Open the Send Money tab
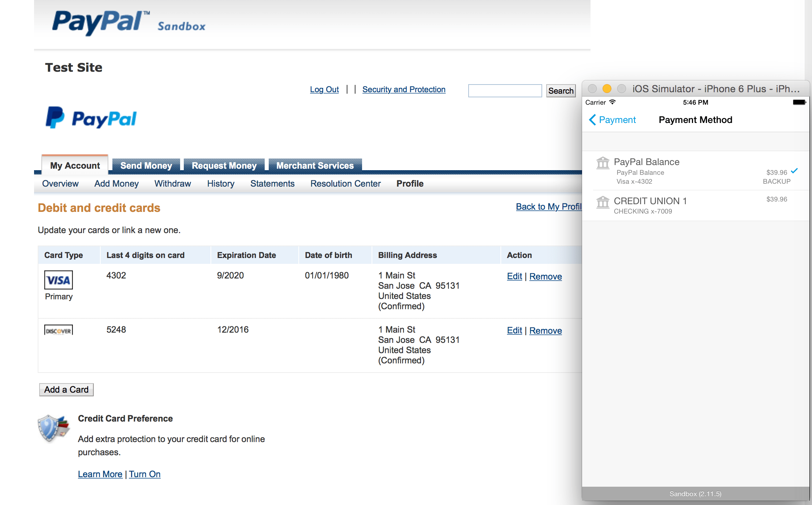The image size is (812, 505). 146,165
